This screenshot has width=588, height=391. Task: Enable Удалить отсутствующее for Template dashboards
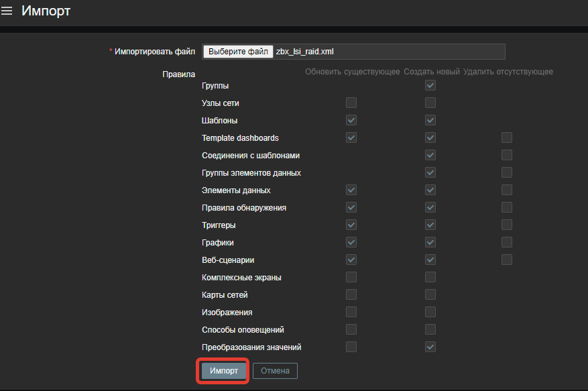click(507, 138)
